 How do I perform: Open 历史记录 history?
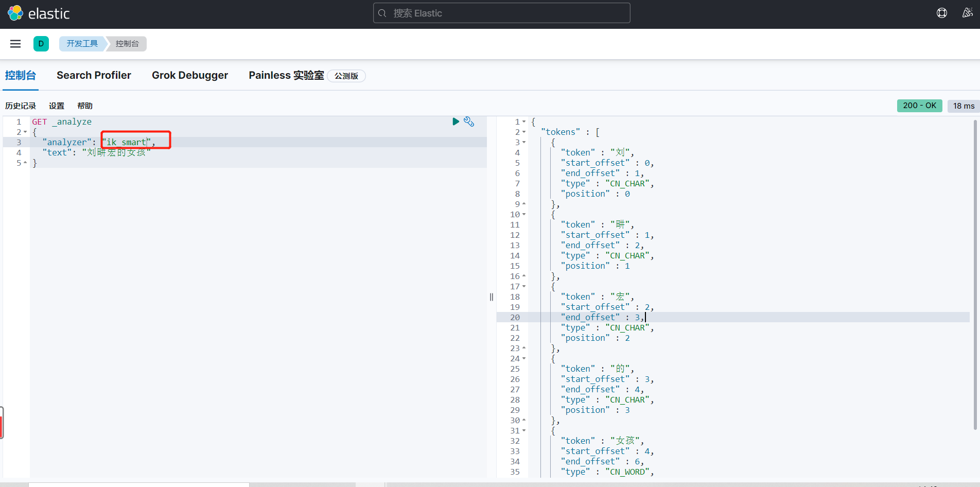(21, 106)
